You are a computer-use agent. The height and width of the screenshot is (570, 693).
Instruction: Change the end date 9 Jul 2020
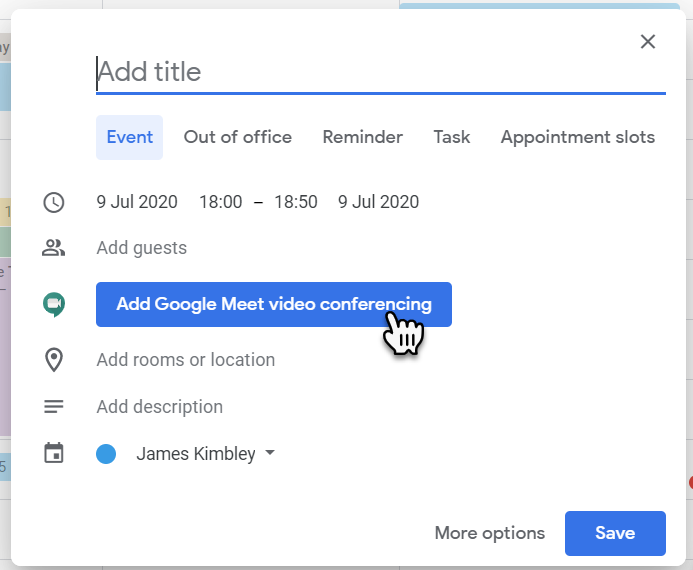[378, 202]
